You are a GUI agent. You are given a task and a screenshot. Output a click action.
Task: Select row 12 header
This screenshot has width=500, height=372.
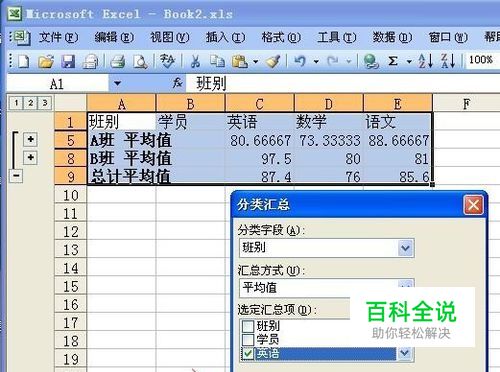tap(71, 232)
